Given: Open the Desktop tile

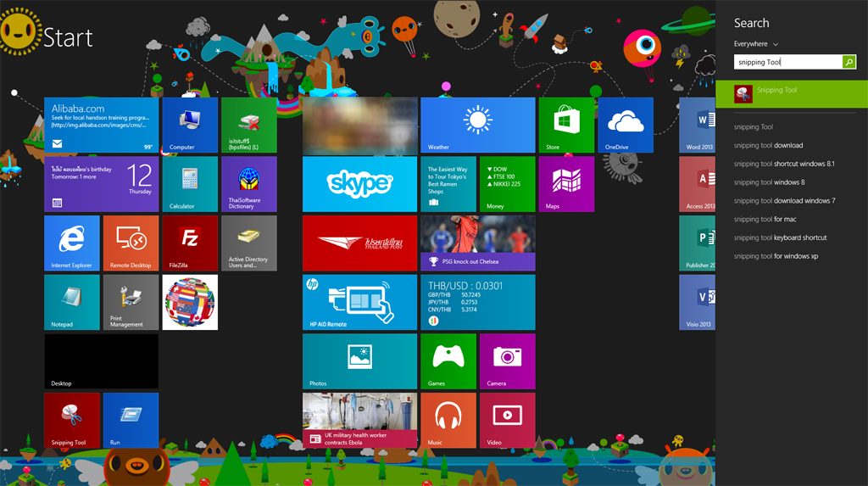Looking at the screenshot, I should click(x=102, y=361).
